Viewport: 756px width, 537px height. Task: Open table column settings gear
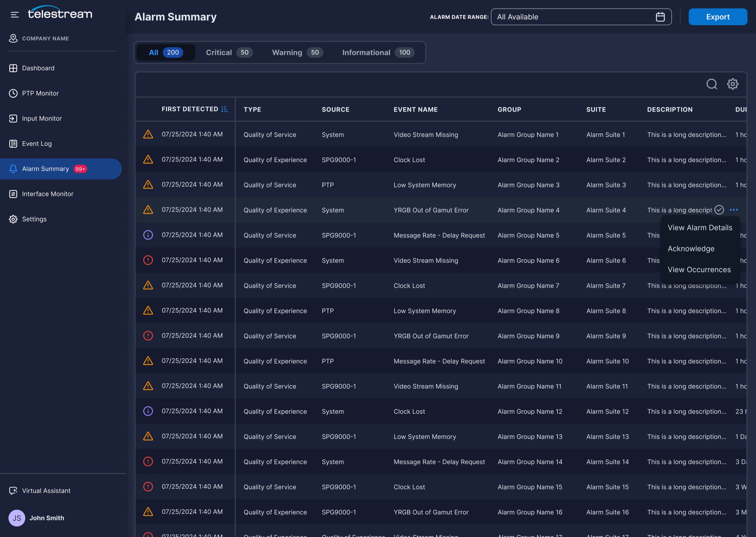(x=732, y=84)
